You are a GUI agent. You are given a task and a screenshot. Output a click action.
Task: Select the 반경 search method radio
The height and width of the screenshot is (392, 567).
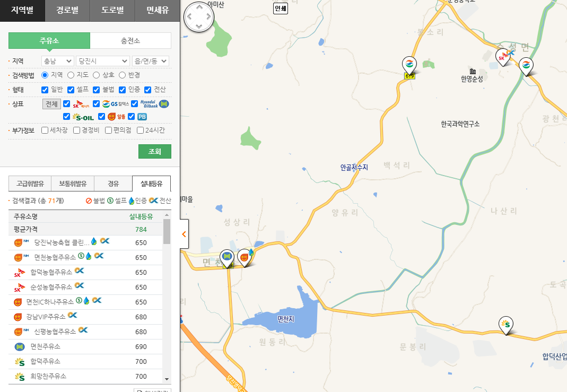[x=122, y=75]
